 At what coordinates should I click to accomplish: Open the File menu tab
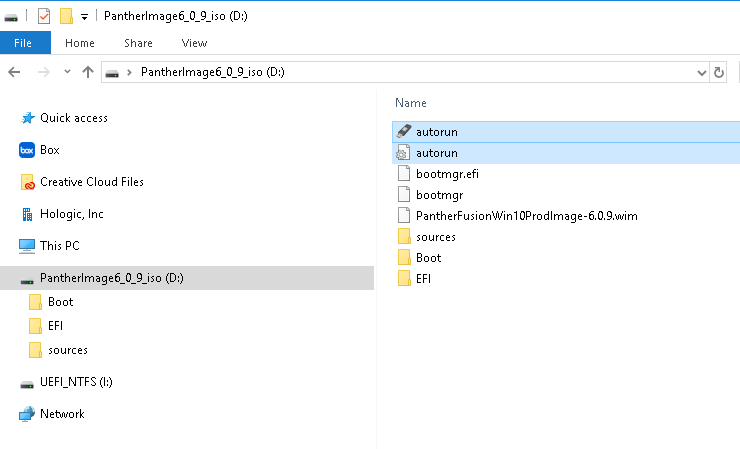[23, 43]
